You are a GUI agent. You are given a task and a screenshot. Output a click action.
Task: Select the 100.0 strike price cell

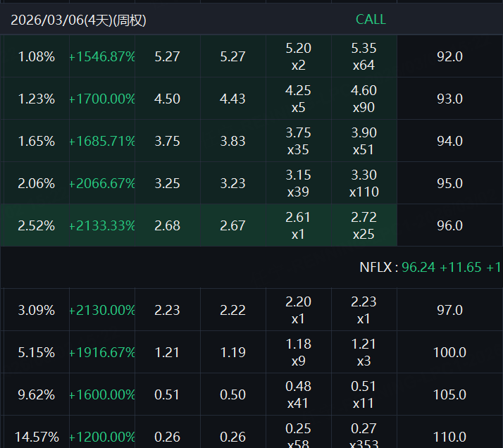coord(449,352)
